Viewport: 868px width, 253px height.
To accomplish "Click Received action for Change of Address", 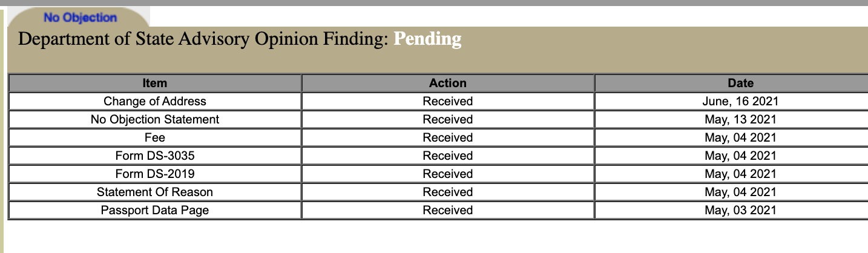I will point(448,101).
